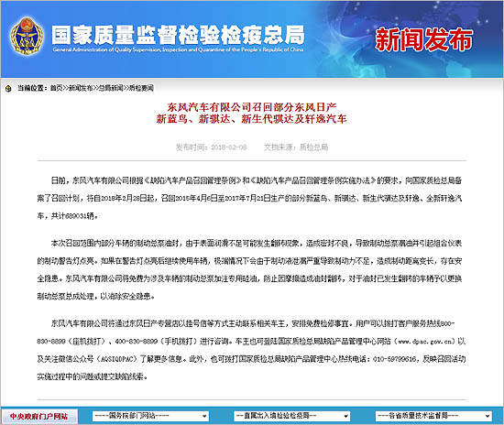Click the AQSIQ national emblem logo
Image resolution: width=504 pixels, height=425 pixels.
pyautogui.click(x=27, y=37)
